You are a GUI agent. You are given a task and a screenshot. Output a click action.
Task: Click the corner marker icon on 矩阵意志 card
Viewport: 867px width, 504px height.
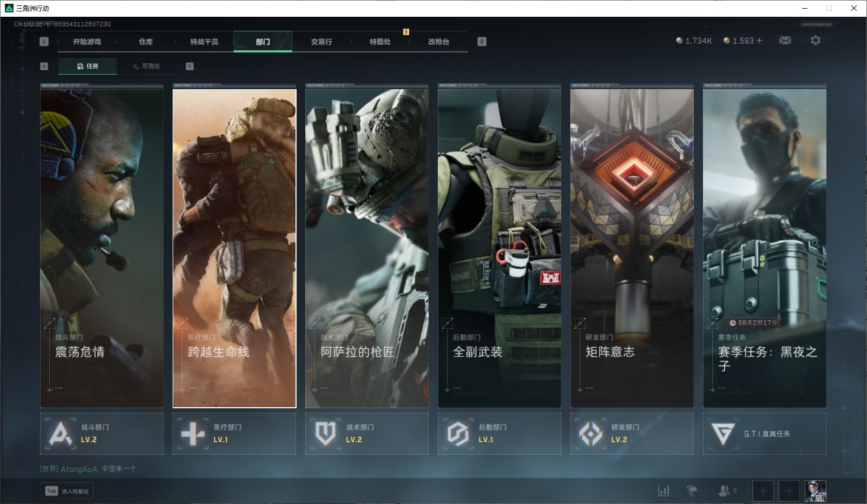(x=580, y=323)
